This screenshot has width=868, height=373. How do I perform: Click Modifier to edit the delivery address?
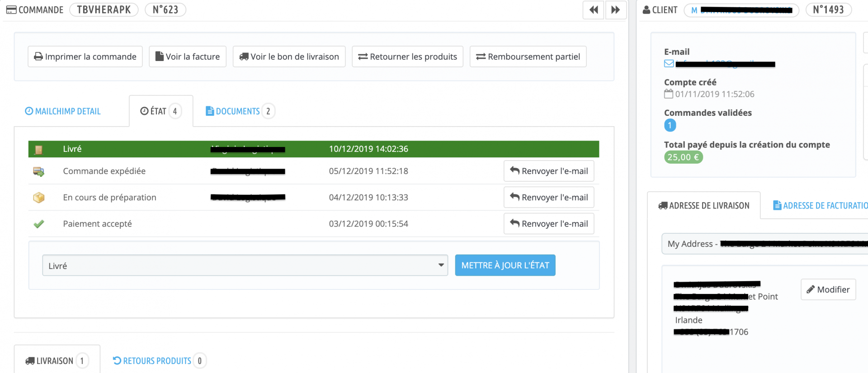pyautogui.click(x=828, y=289)
